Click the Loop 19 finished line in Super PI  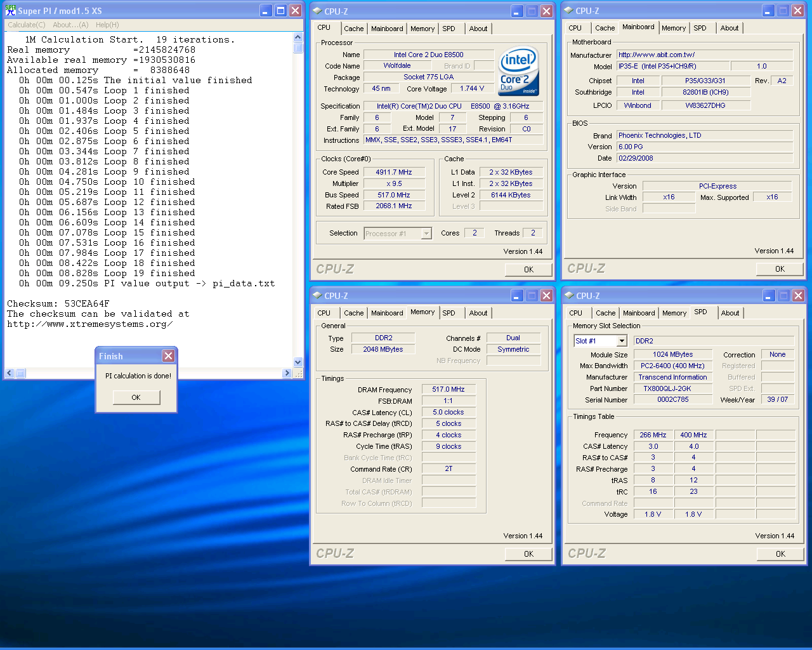[107, 273]
